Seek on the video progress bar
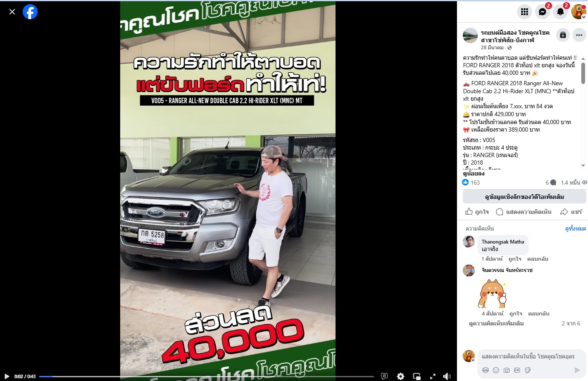The width and height of the screenshot is (588, 381). (207, 376)
